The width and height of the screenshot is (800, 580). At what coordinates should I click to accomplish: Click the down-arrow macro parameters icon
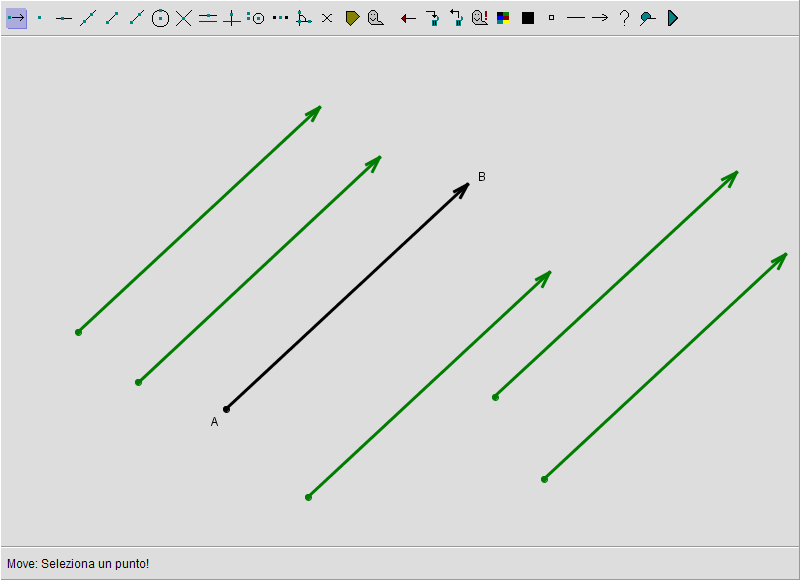coord(433,18)
